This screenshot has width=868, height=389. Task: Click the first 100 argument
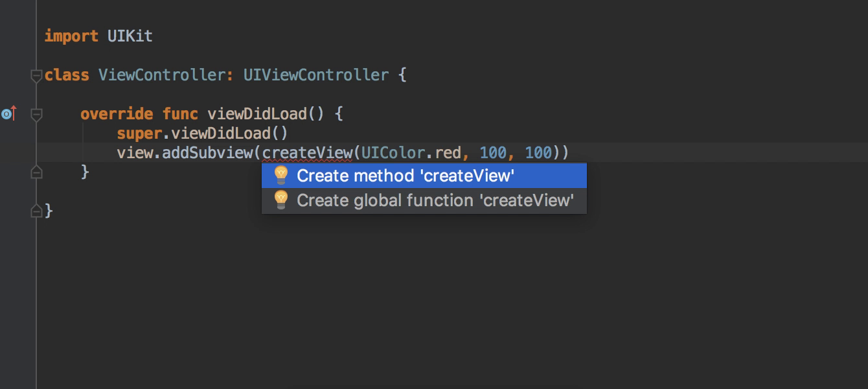click(x=493, y=153)
